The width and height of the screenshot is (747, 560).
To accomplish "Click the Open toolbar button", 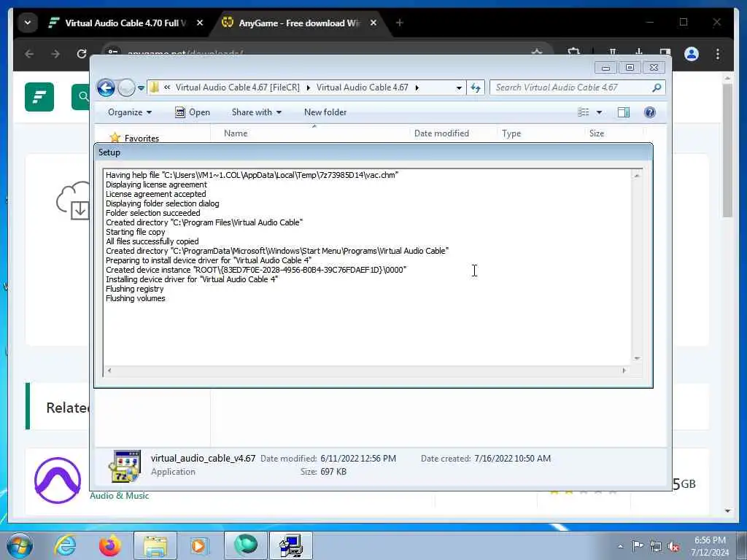I will pos(193,112).
